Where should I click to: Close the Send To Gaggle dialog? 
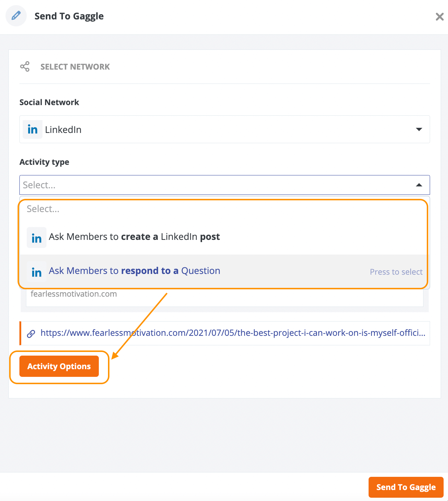tap(440, 16)
